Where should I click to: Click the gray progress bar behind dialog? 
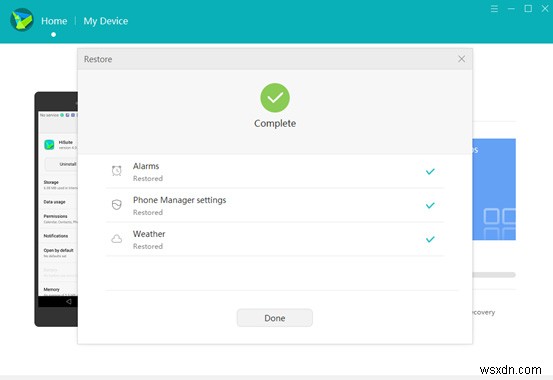point(494,275)
